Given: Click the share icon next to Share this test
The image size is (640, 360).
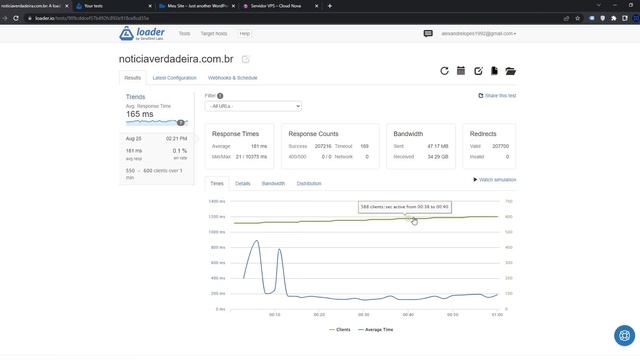Looking at the screenshot, I should (x=480, y=96).
